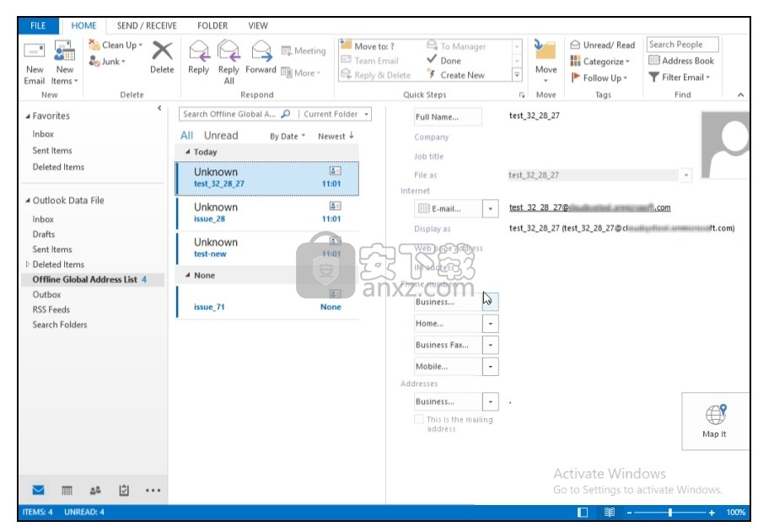Click the Search People field
Viewport: 774px width, 532px height.
click(x=682, y=45)
